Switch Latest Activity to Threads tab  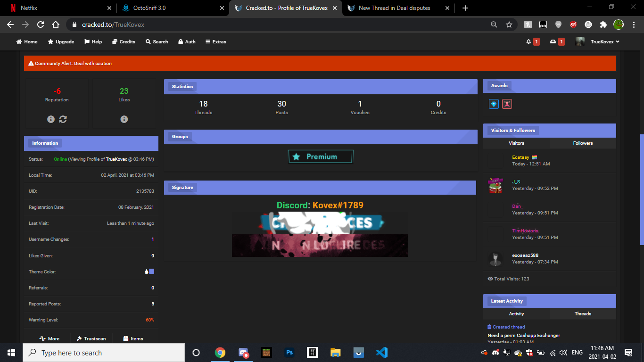(583, 313)
